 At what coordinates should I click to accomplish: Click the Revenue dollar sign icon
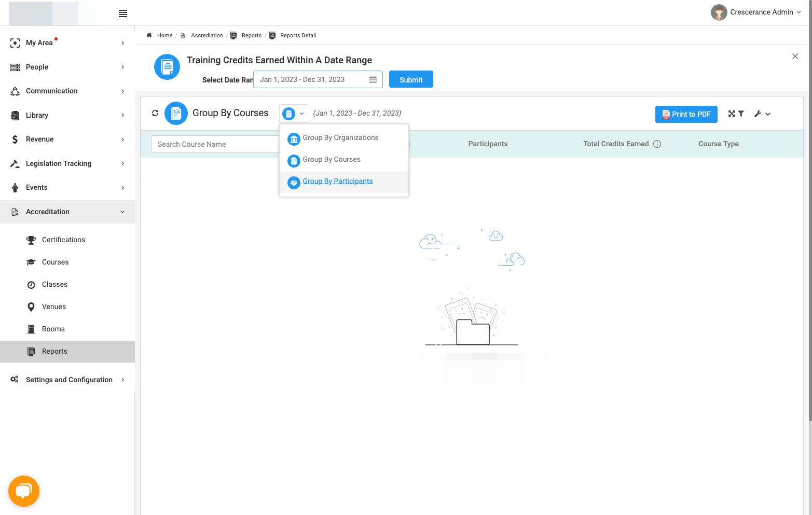[x=15, y=140]
